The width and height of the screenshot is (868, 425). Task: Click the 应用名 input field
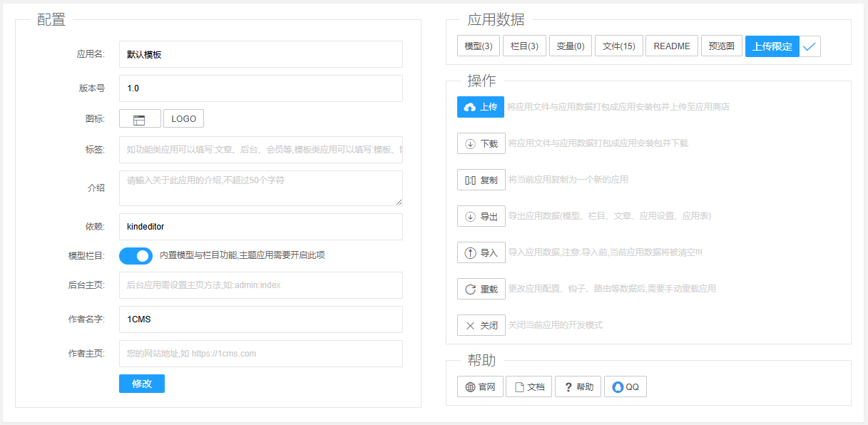[260, 54]
